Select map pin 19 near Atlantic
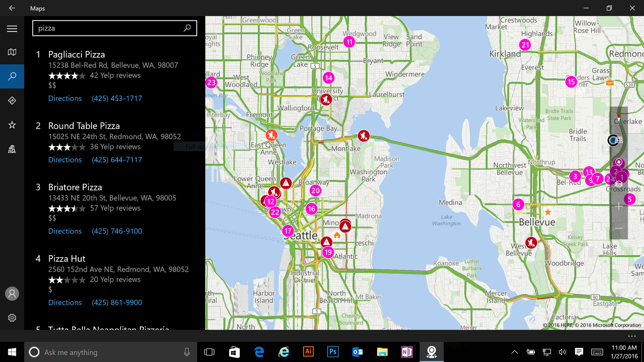Image resolution: width=644 pixels, height=362 pixels. 328,252
